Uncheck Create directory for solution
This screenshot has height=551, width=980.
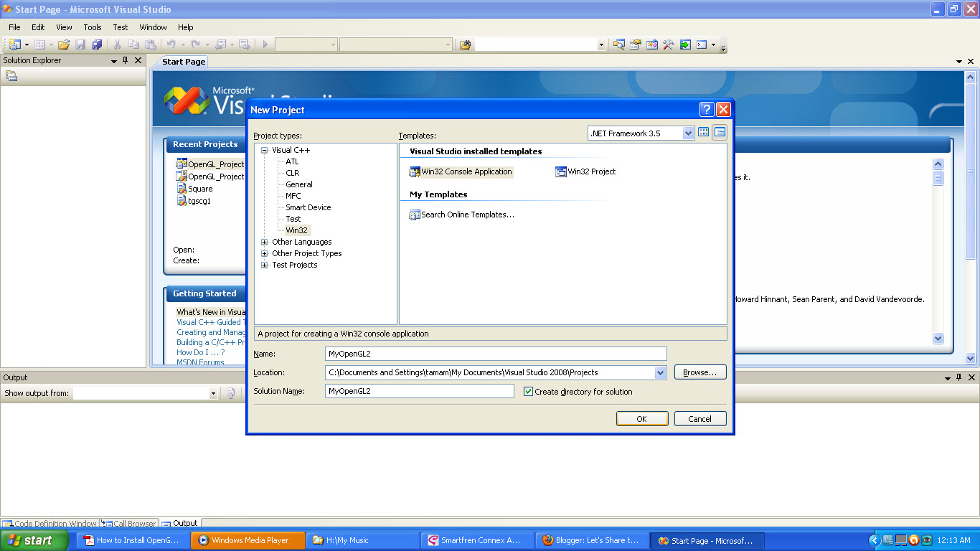(x=528, y=392)
